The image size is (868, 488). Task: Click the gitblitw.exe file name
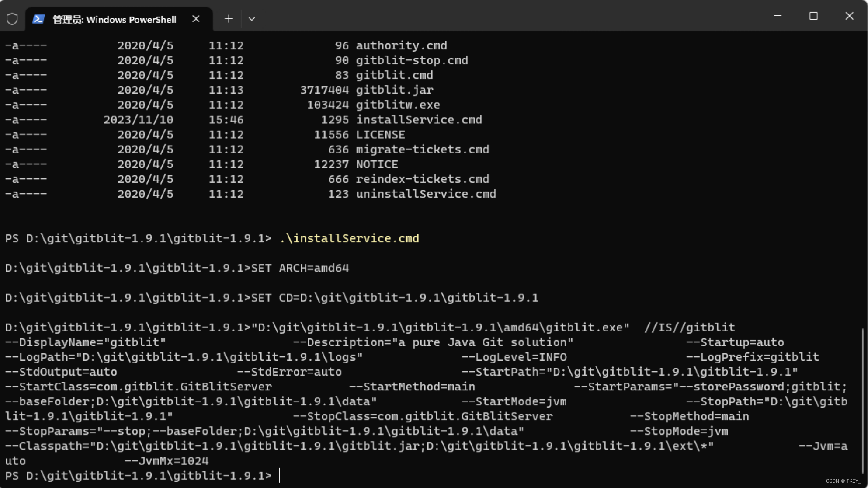tap(398, 105)
